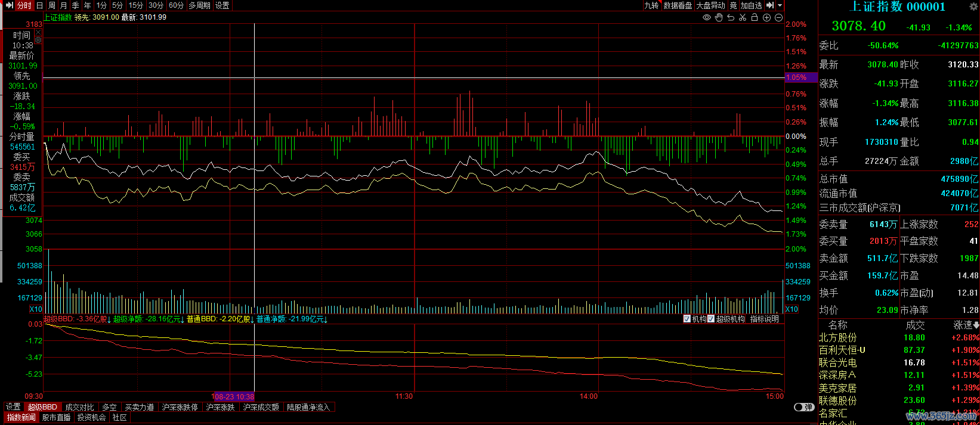Open 大盘异动 market movement
980x425 pixels.
(x=711, y=5)
